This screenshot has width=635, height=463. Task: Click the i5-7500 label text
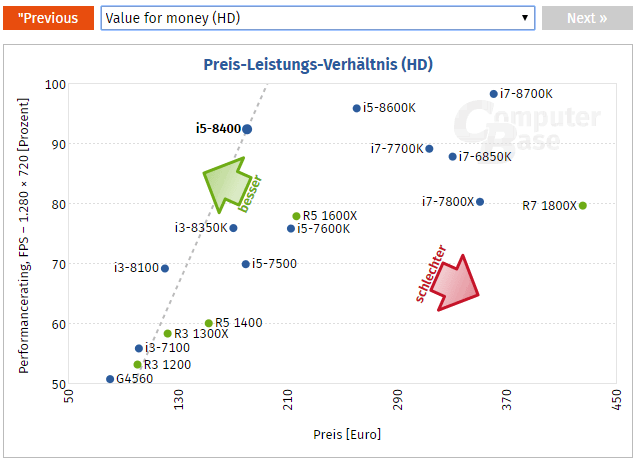(x=274, y=264)
